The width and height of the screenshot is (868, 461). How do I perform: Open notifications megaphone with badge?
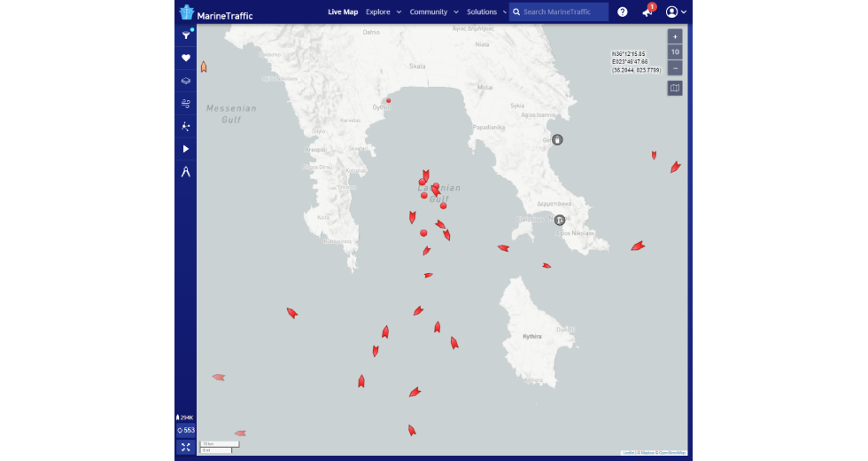647,11
